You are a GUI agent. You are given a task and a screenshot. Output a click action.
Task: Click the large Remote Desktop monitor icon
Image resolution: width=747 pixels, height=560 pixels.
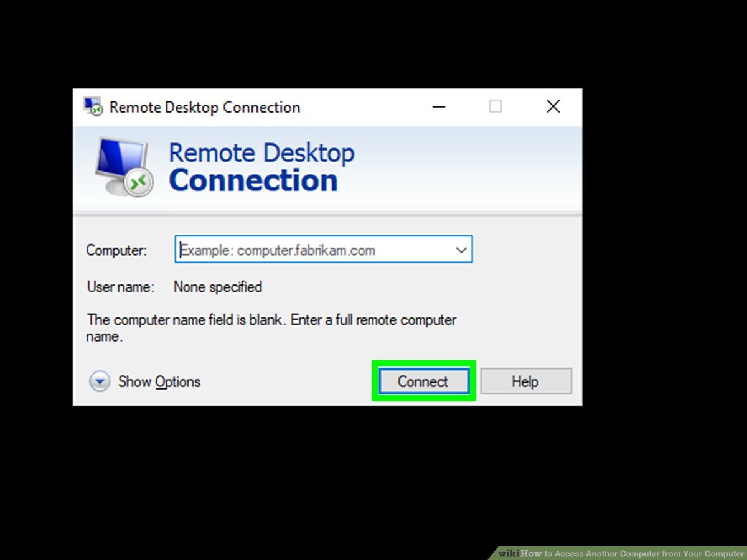coord(123,167)
